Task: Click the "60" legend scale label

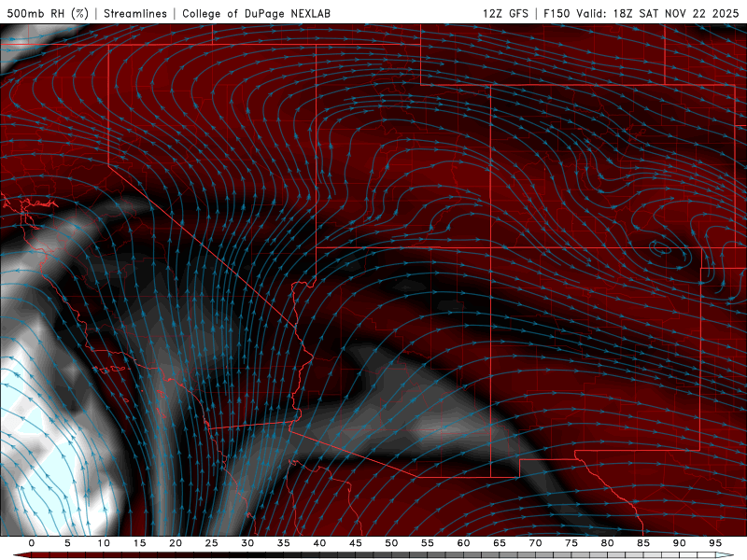Action: pyautogui.click(x=463, y=543)
